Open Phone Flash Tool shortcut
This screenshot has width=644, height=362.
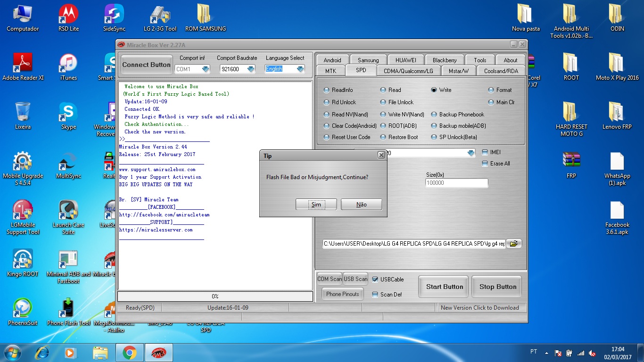pos(68,312)
